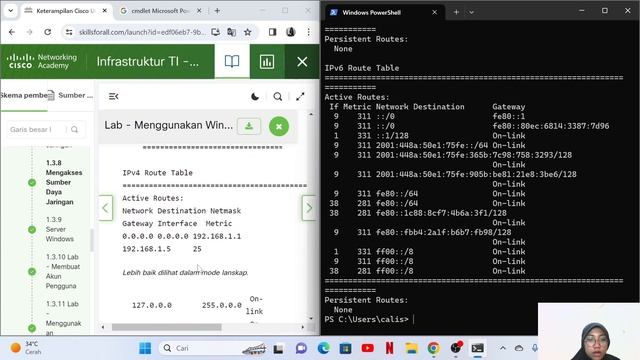Close the Windows PowerShell tab

(434, 12)
